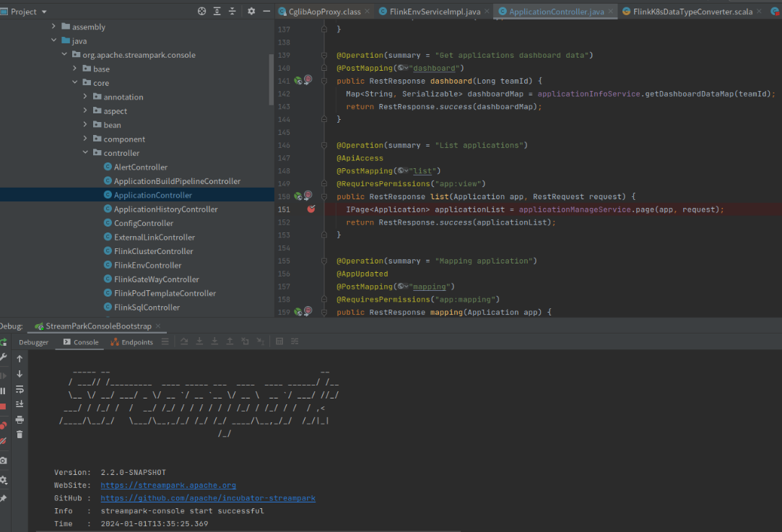This screenshot has width=782, height=532.
Task: Click the View Breakpoints double red circle icon
Action: (x=4, y=425)
